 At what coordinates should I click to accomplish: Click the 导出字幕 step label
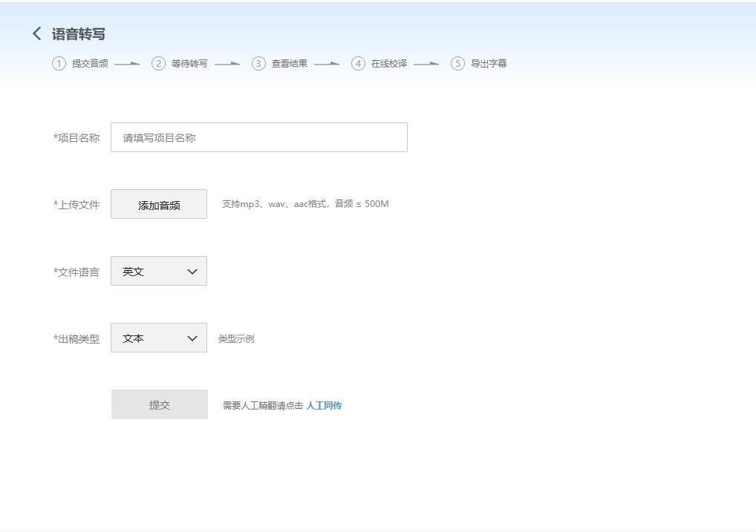pos(491,64)
